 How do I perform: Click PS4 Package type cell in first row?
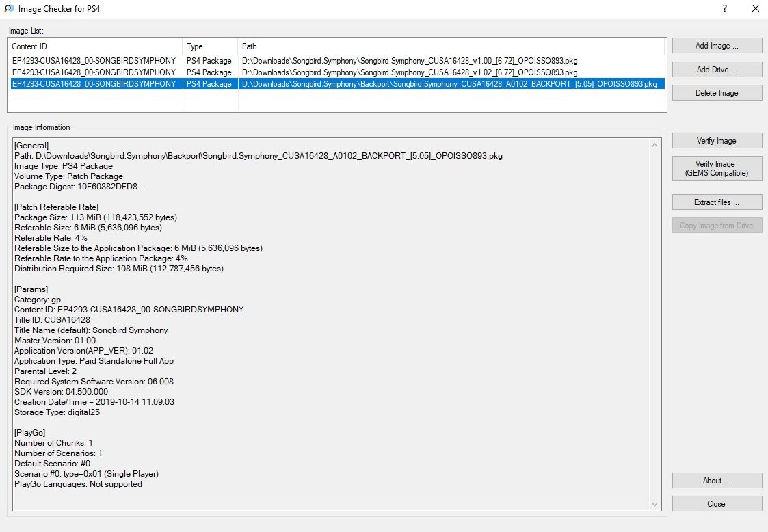[x=209, y=61]
